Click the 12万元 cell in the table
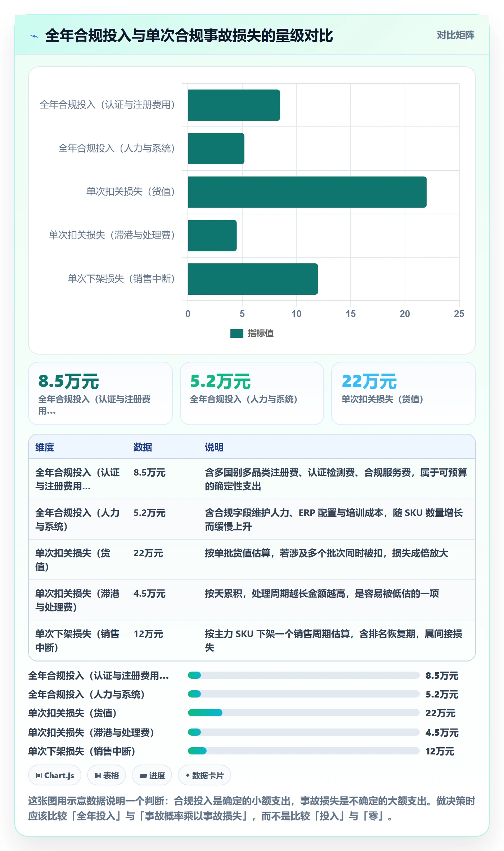Image resolution: width=504 pixels, height=851 pixels. point(148,634)
